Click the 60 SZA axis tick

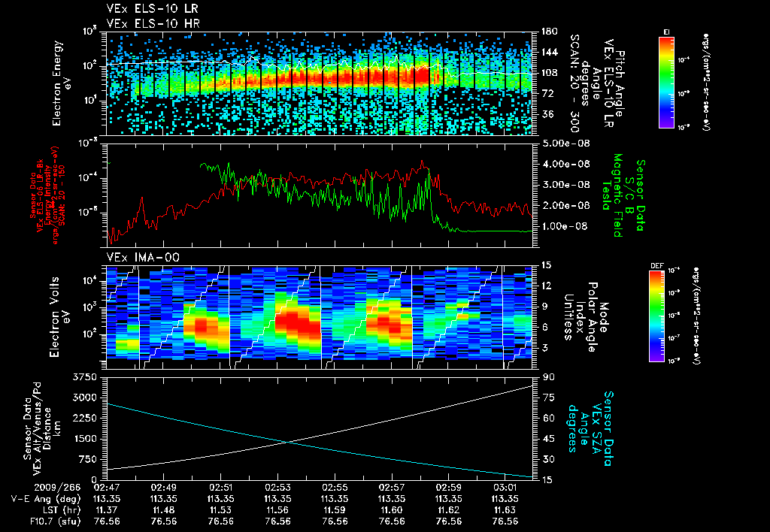(549, 418)
